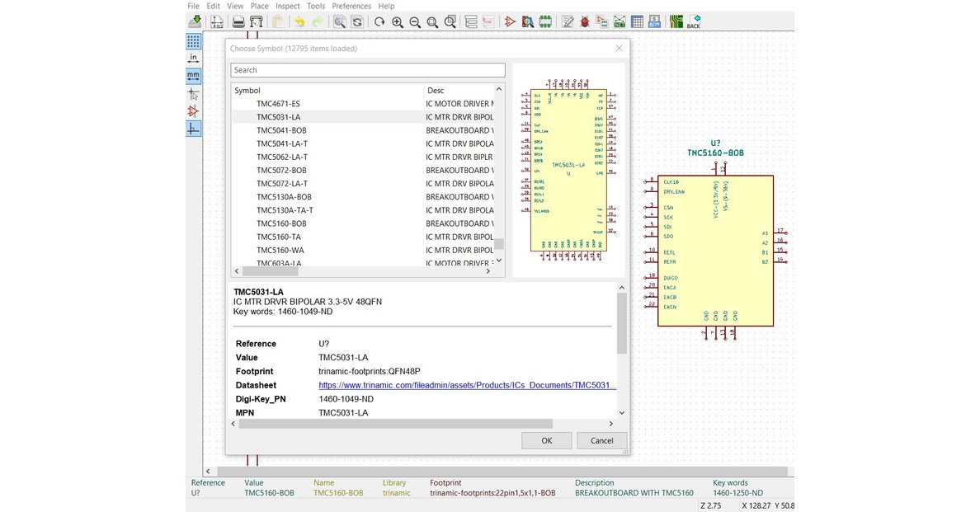The width and height of the screenshot is (980, 512).
Task: Toggle millimeter units in left toolbar
Action: (x=192, y=75)
